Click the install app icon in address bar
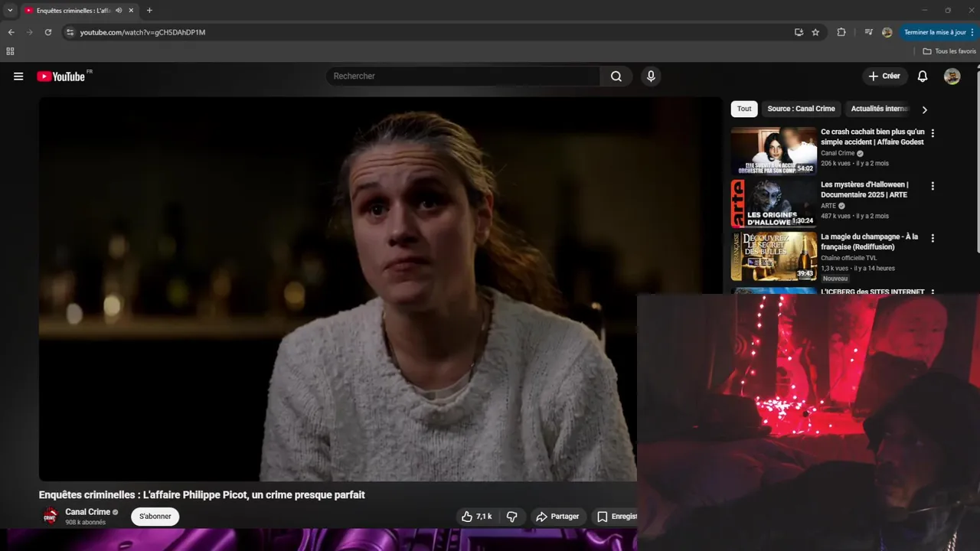 (x=799, y=32)
